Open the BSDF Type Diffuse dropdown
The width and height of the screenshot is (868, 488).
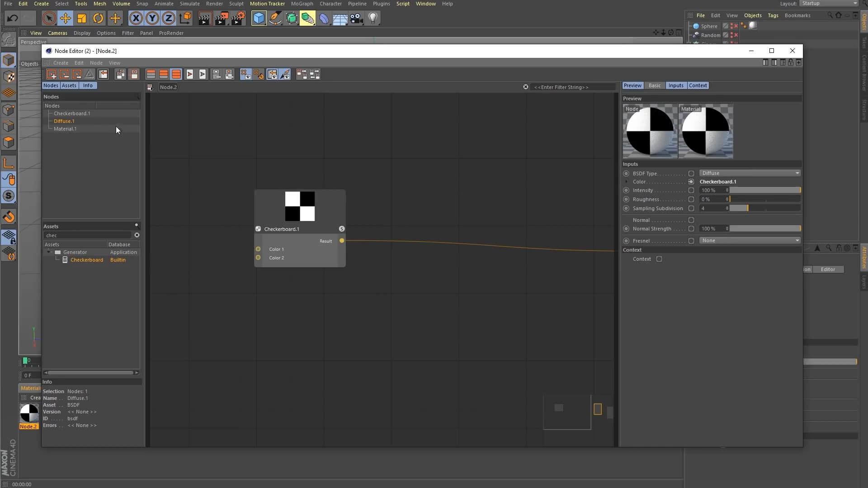(x=750, y=173)
